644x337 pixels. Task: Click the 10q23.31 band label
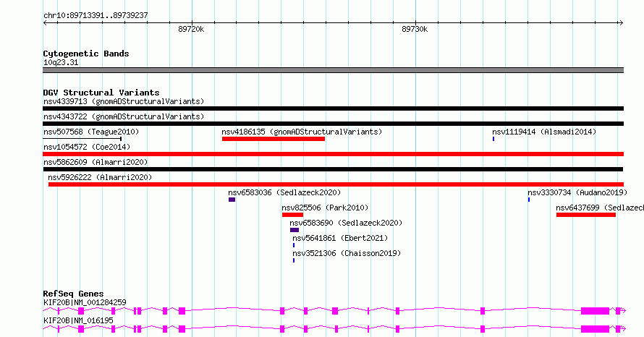[61, 62]
